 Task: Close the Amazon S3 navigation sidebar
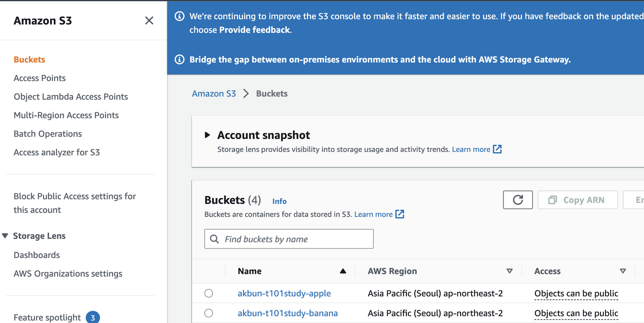point(149,21)
